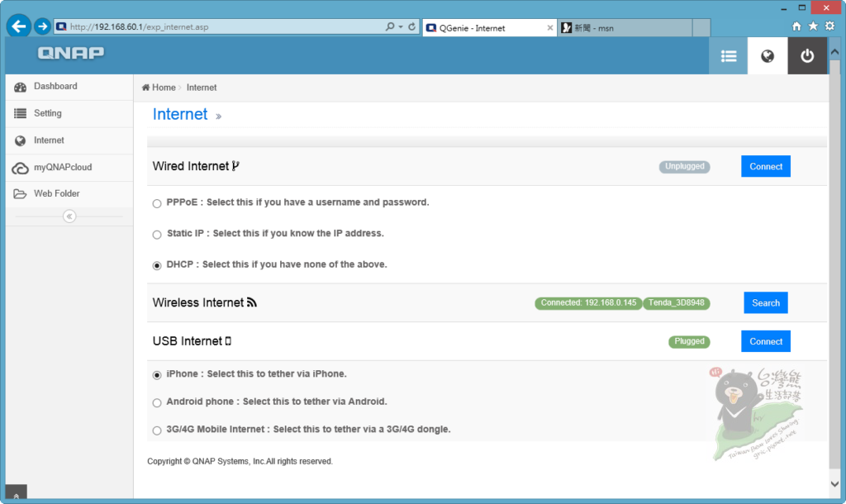Click the Wired Internet Connect button
The width and height of the screenshot is (846, 504).
(x=766, y=166)
